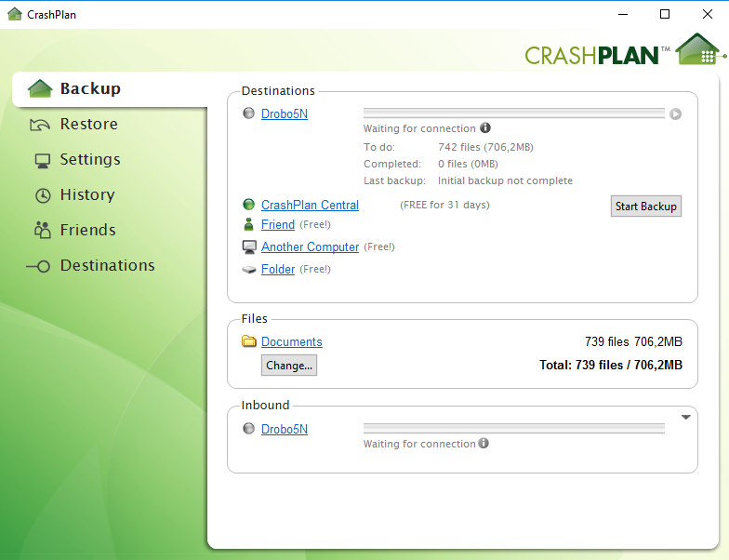Click the Inbound Drobo5N progress bar

click(x=513, y=428)
